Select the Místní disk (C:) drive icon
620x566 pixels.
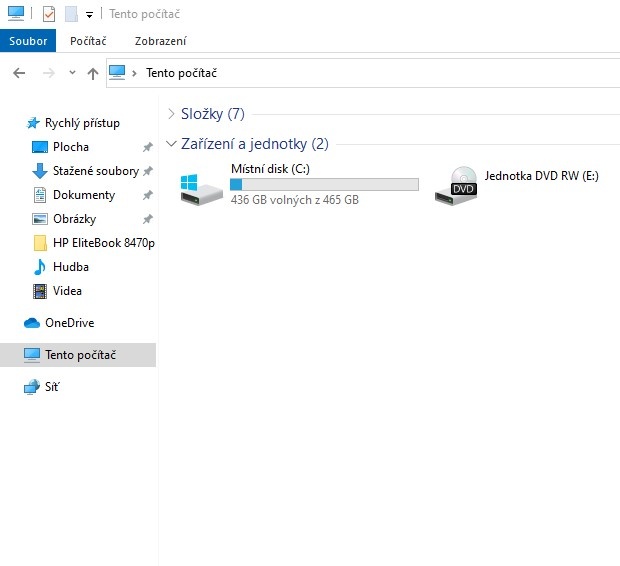[202, 189]
